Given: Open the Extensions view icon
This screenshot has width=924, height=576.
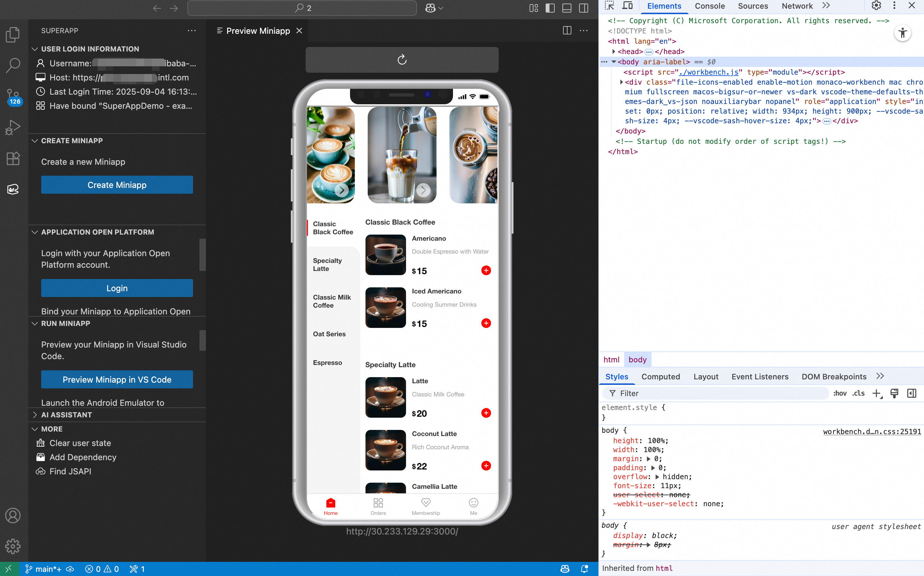Looking at the screenshot, I should (x=13, y=158).
